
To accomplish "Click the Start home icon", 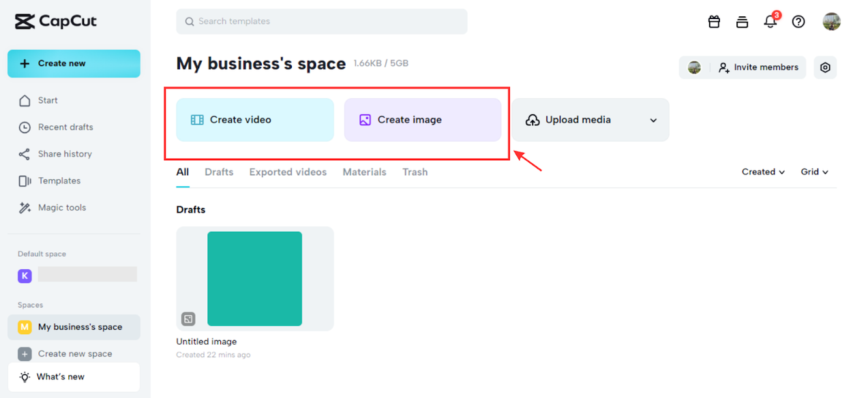I will click(25, 100).
